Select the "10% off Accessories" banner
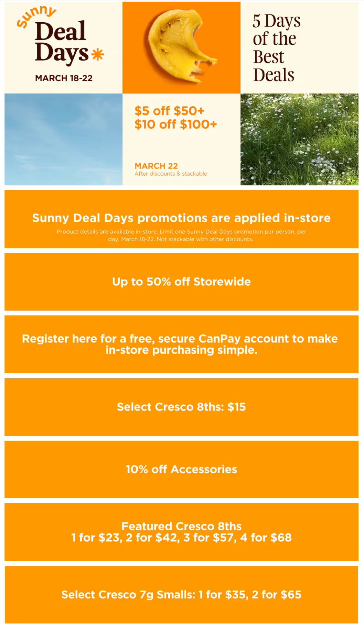This screenshot has height=627, width=364. [181, 469]
